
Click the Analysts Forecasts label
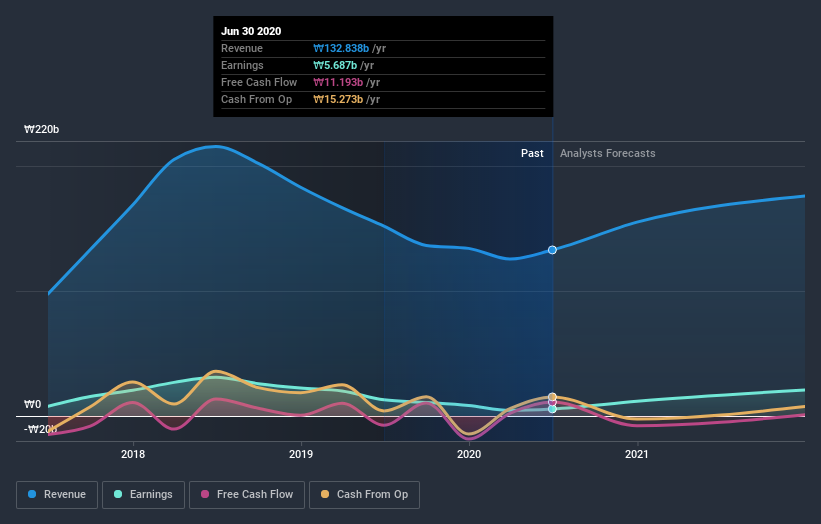coord(607,153)
